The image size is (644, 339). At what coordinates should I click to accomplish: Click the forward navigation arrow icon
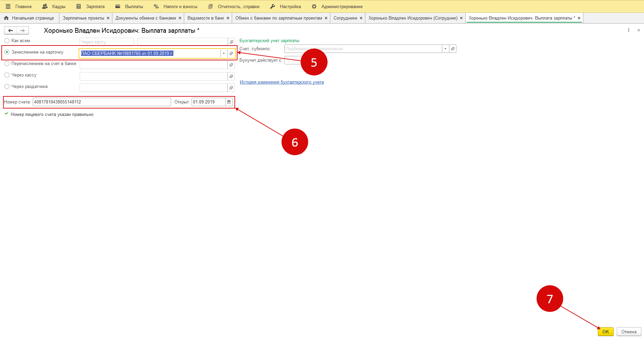click(x=23, y=31)
